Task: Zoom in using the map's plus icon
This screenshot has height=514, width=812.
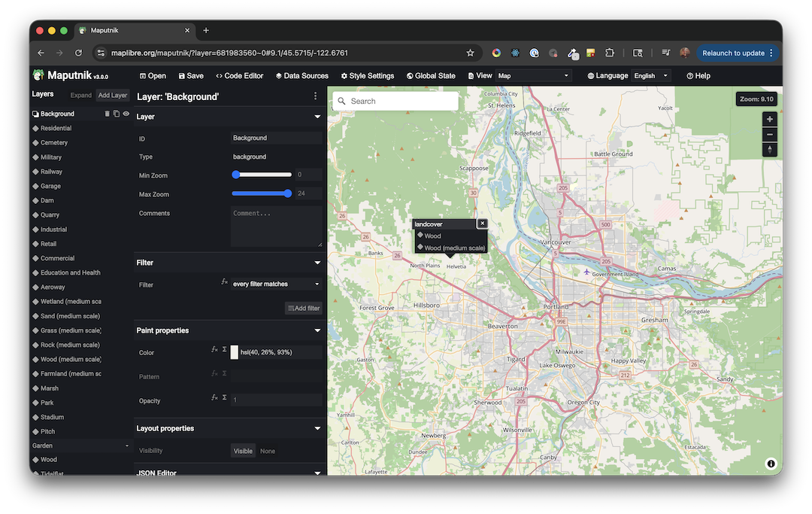Action: (x=769, y=118)
